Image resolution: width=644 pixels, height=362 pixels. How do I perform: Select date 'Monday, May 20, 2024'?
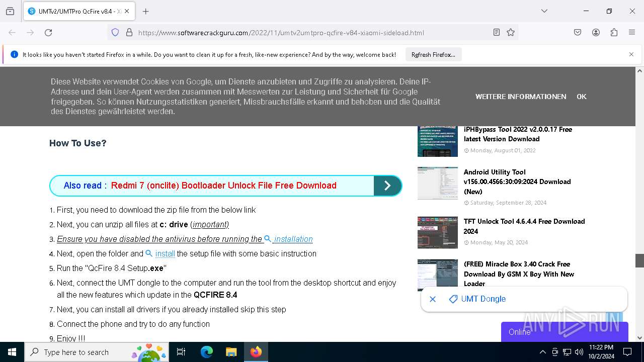coord(499,242)
